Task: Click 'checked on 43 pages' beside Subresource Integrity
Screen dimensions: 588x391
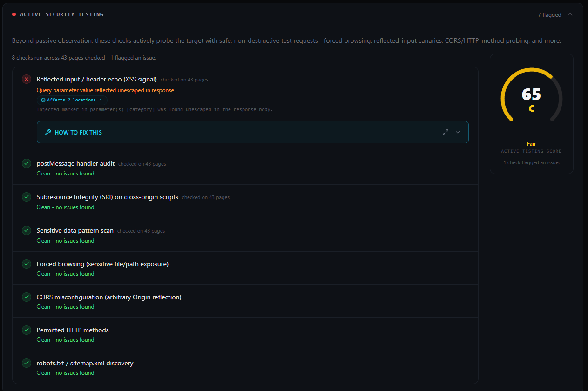Action: (206, 198)
